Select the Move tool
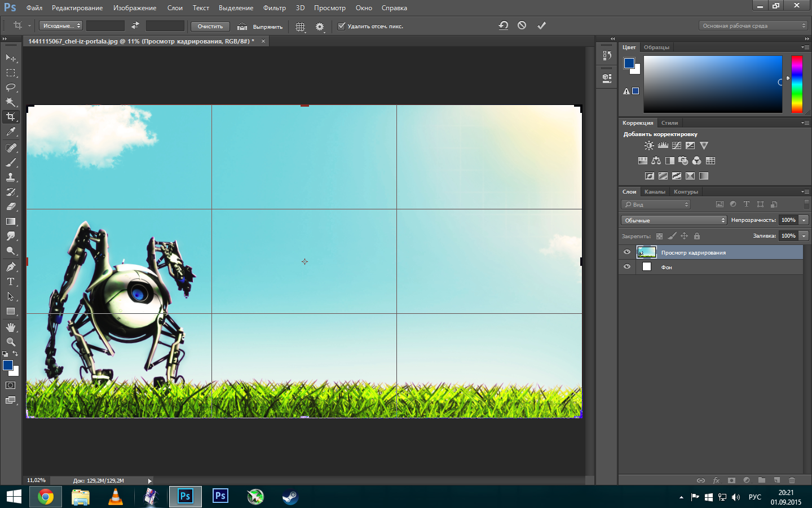The width and height of the screenshot is (812, 508). (x=11, y=58)
